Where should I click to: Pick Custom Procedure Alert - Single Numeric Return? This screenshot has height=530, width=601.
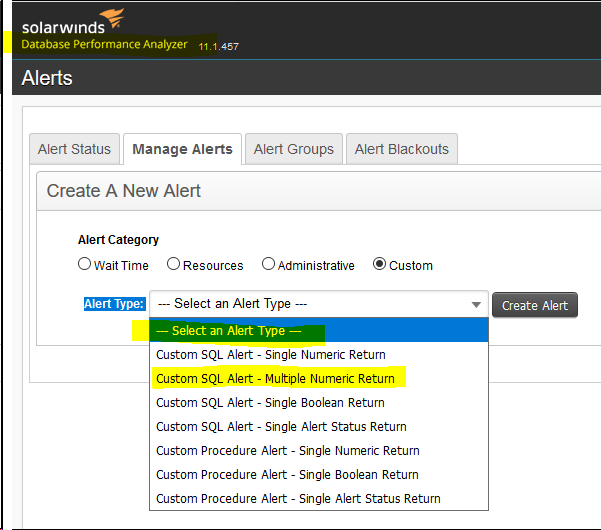(287, 451)
